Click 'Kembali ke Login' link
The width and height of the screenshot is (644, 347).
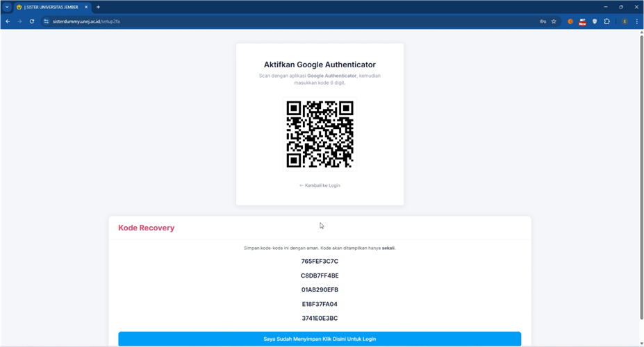click(x=320, y=185)
